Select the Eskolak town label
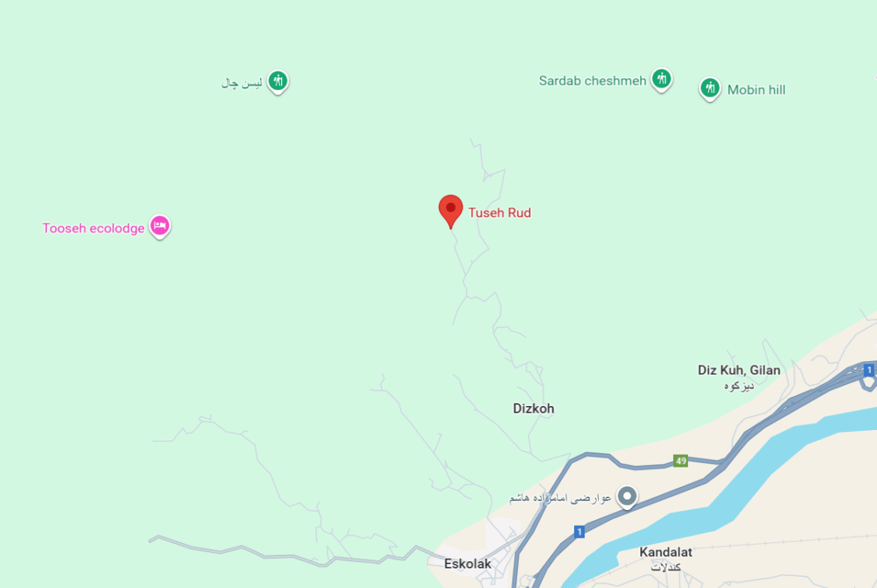Screen dimensions: 877x588 (468, 563)
